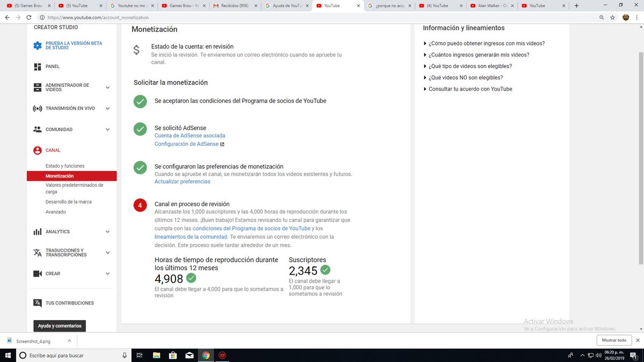The height and width of the screenshot is (362, 644).
Task: Click the green check beside Se solicitó AdSense
Action: tap(140, 129)
